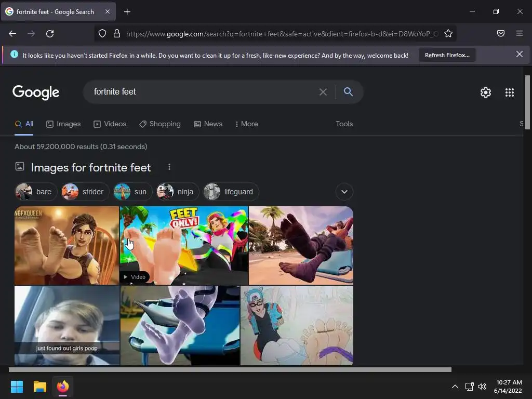Clear the search box text
The image size is (532, 399).
(323, 92)
